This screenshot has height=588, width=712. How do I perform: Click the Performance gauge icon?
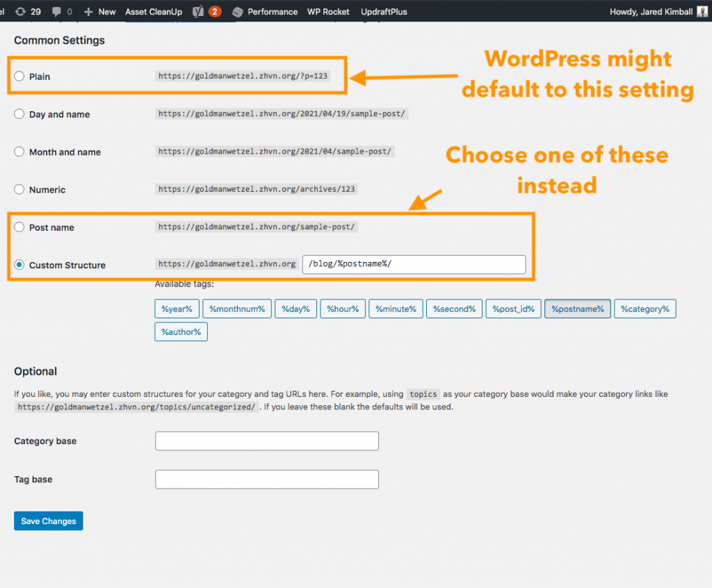tap(238, 12)
